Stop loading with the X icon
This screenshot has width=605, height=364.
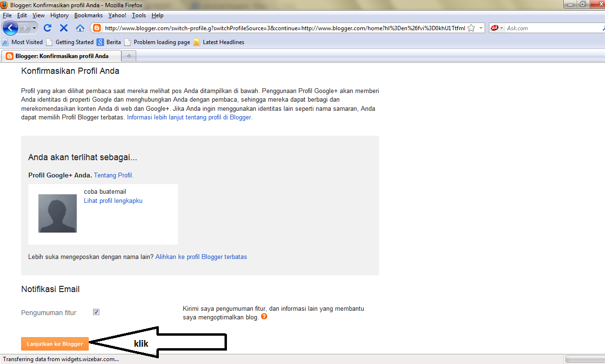(64, 28)
